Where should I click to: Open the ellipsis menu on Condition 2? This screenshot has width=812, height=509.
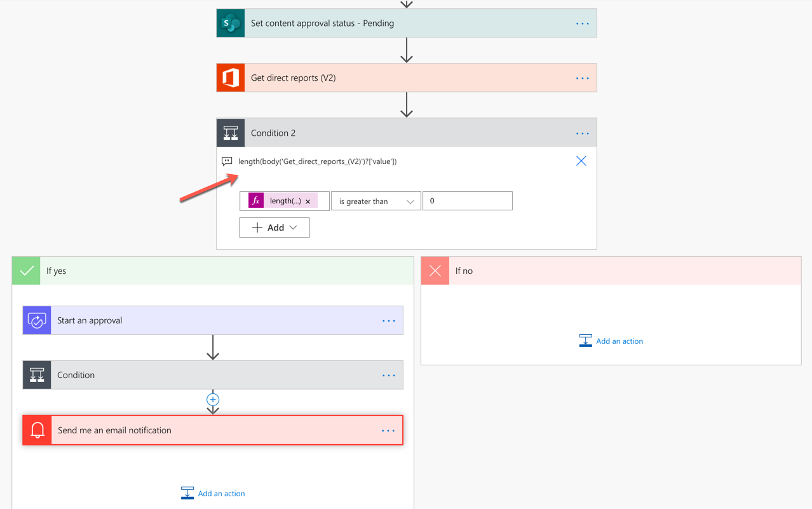[582, 133]
